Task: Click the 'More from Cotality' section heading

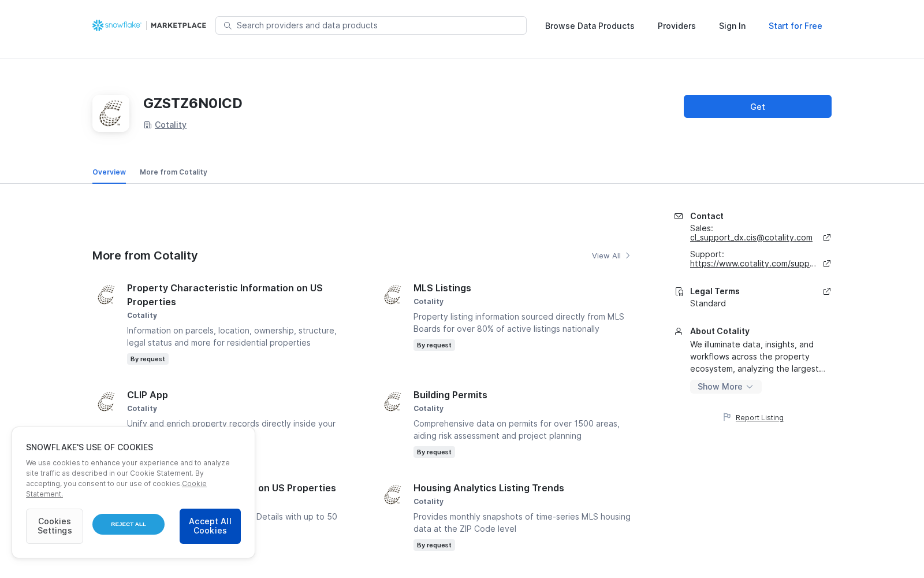Action: 145,255
